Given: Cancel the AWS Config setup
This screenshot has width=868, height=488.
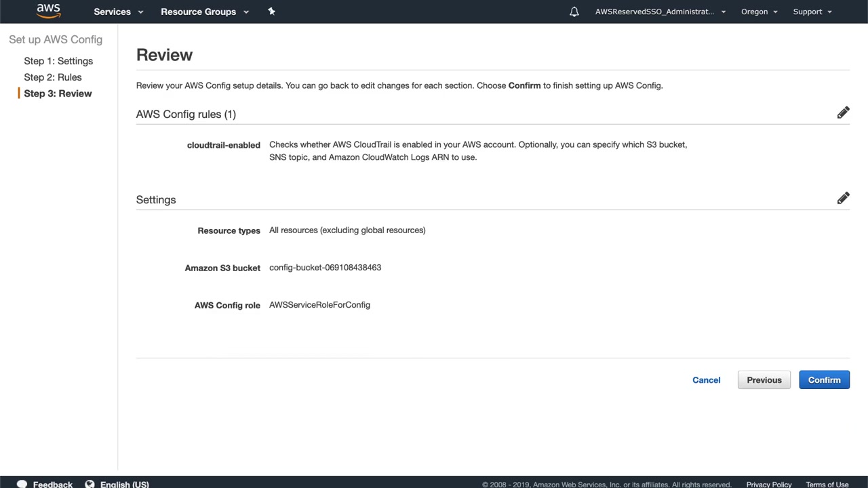Looking at the screenshot, I should (x=706, y=380).
